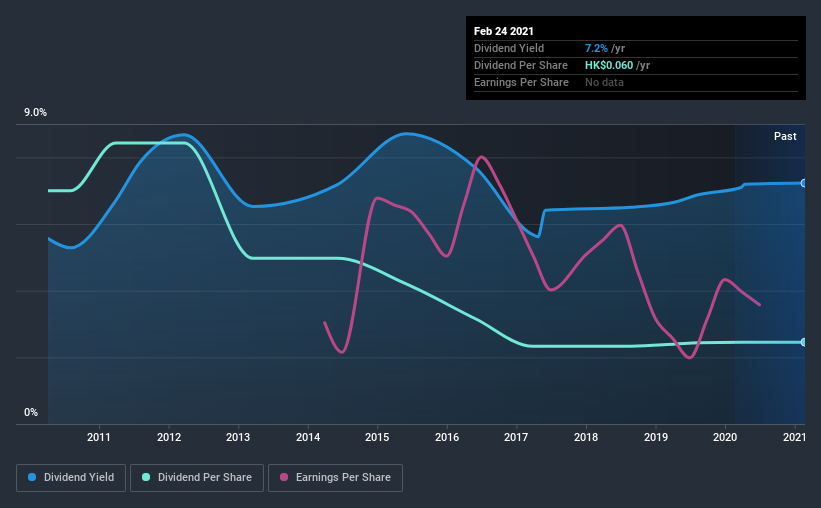
Task: Click the 2019 x-axis label
Action: point(656,437)
